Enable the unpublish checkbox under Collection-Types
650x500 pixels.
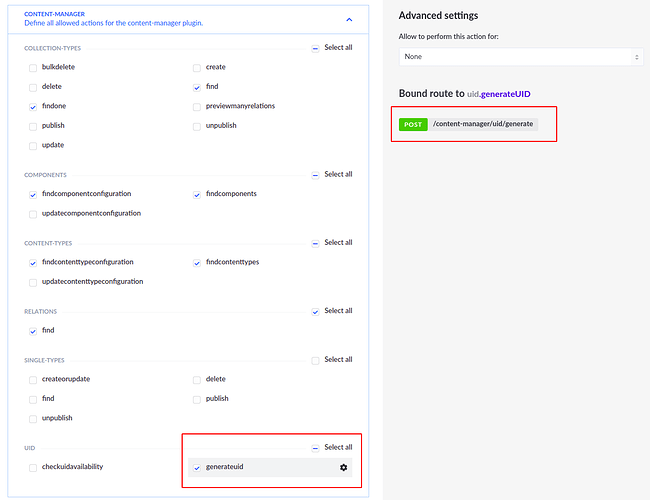tap(197, 126)
